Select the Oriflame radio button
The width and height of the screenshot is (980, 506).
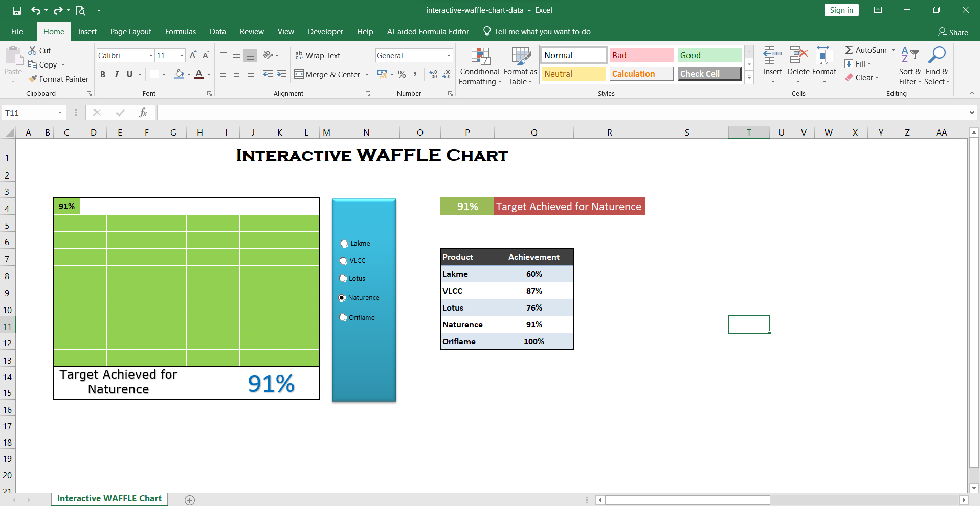click(343, 318)
